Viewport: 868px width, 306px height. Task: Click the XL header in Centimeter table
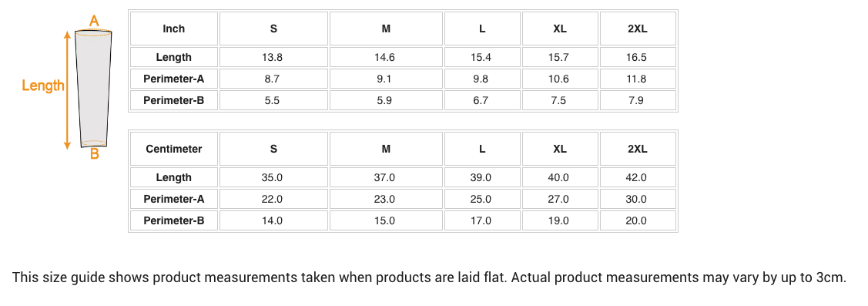pyautogui.click(x=560, y=149)
